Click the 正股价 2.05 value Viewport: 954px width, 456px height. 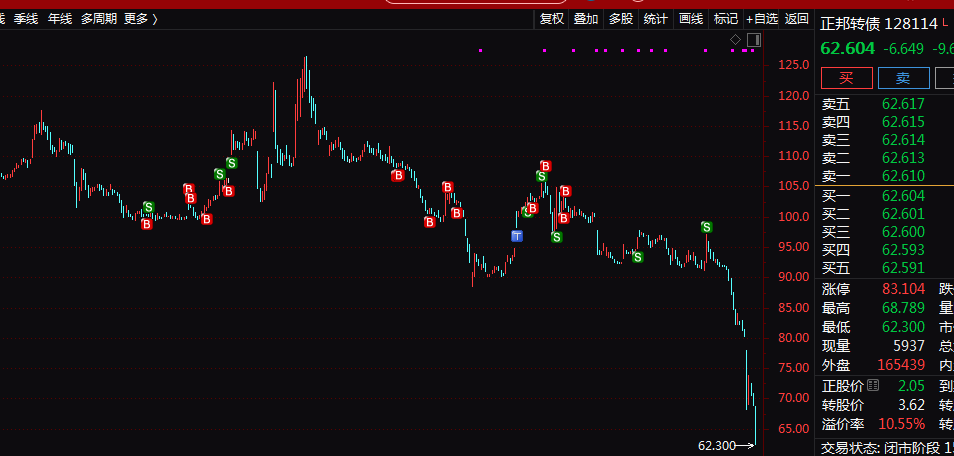pyautogui.click(x=911, y=385)
